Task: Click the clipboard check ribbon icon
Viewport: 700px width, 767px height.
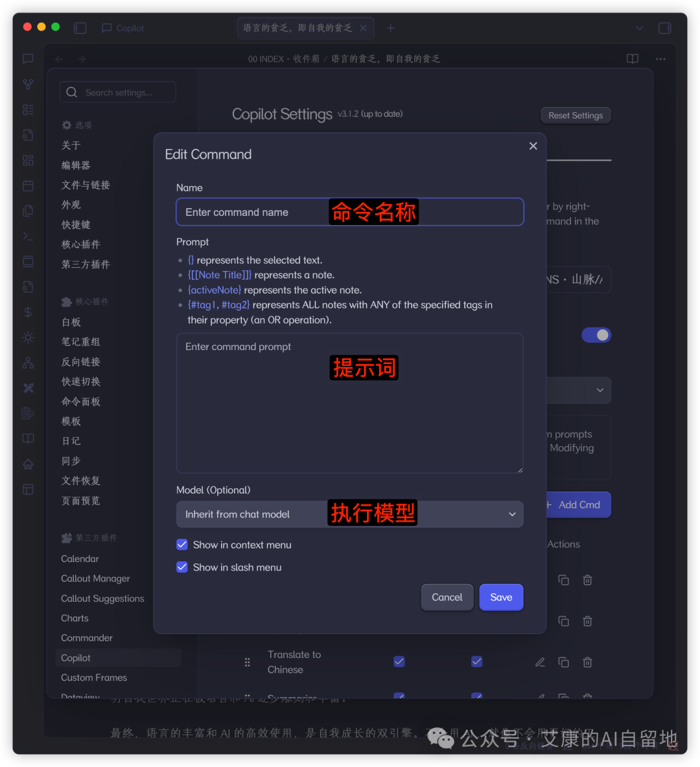Action: (x=28, y=414)
